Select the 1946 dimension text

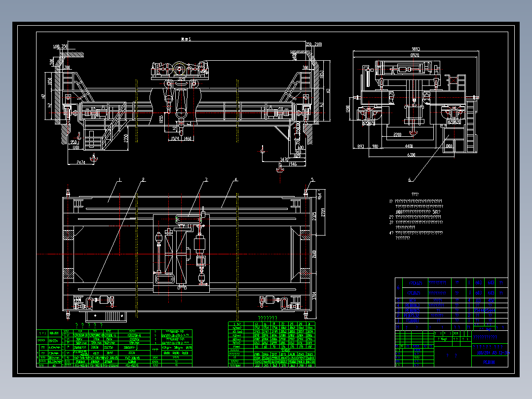293,164
